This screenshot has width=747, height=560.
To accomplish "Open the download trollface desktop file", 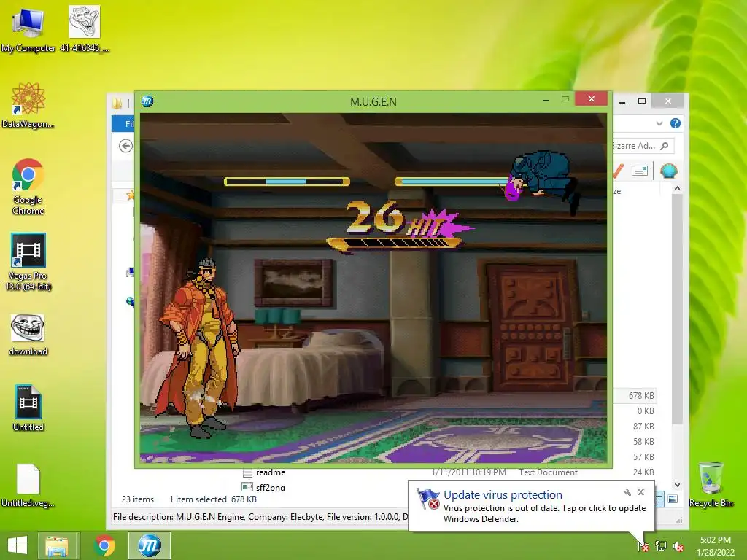I will tap(28, 335).
